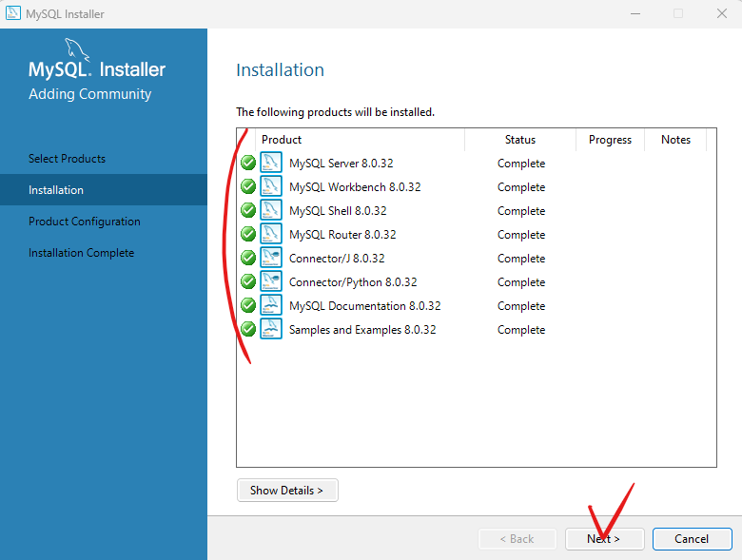Click the Status column header
The height and width of the screenshot is (560, 742).
520,140
